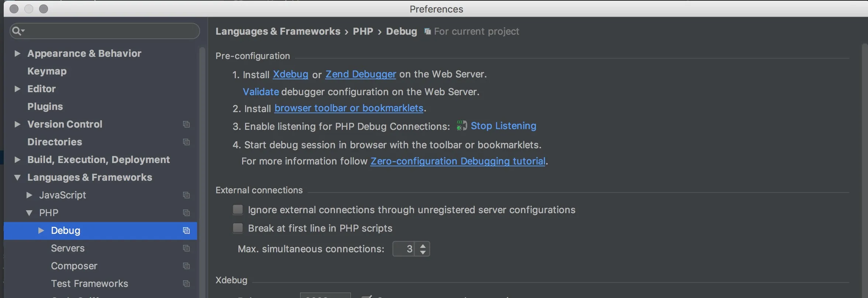Open the Plugins settings page

[45, 107]
